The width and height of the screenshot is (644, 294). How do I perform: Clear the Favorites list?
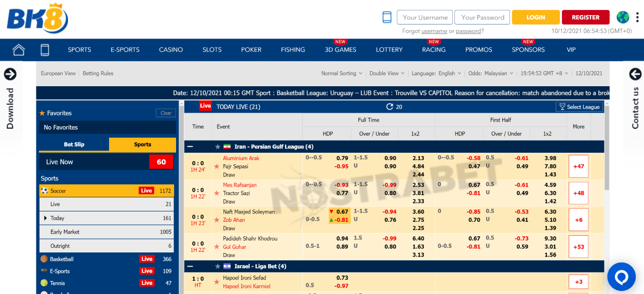[166, 113]
